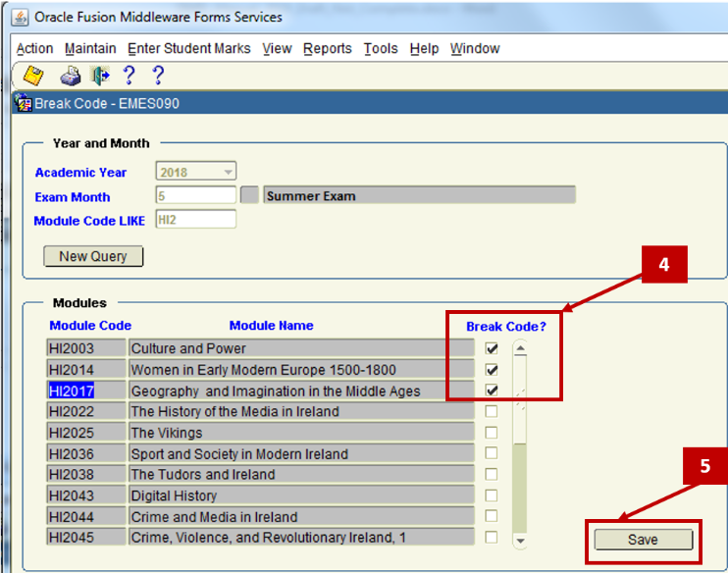Click the first blue question mark icon
Image resolution: width=728 pixels, height=573 pixels.
coord(128,76)
